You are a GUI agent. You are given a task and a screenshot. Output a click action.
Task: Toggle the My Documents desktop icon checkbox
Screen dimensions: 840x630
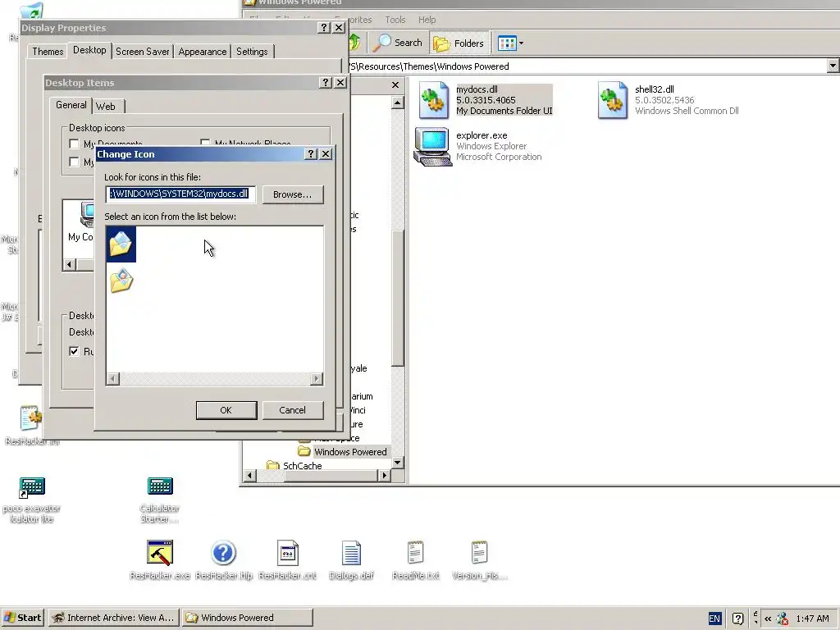pyautogui.click(x=74, y=144)
